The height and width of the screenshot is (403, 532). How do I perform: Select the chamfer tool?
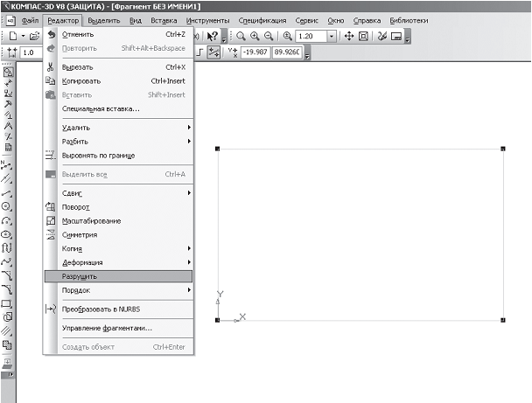click(x=7, y=275)
